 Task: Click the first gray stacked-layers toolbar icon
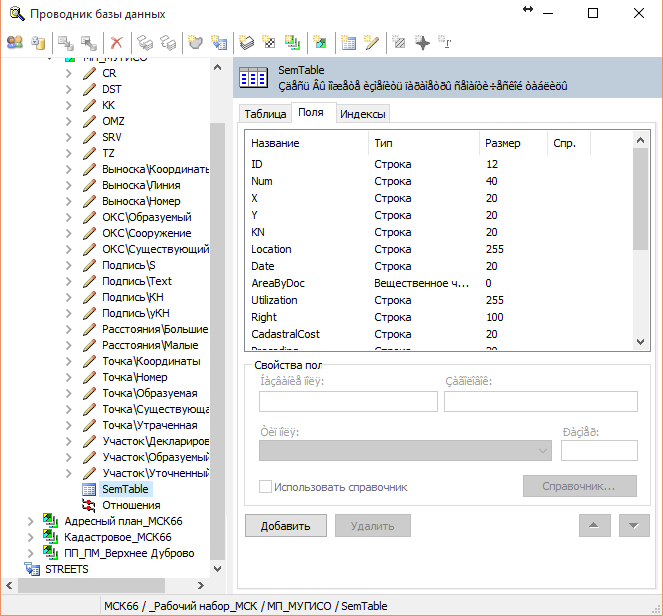[144, 42]
